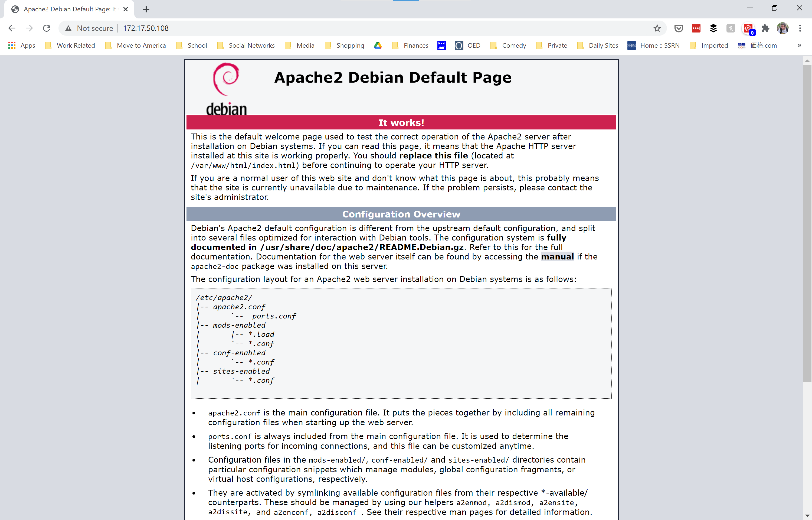Screen dimensions: 812x520
Task: Click the It works! banner text
Action: pos(401,123)
